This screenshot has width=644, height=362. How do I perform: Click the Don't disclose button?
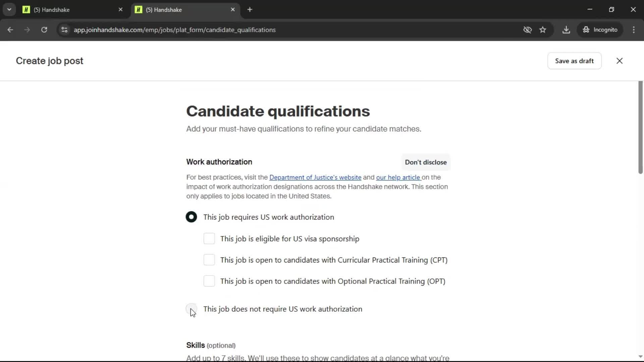[426, 162]
